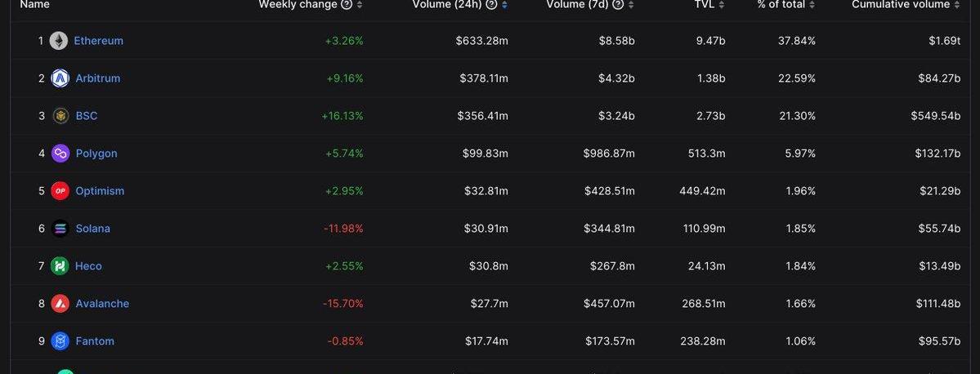Screen dimensions: 980x374
Task: Sort by % of total arrows
Action: [x=812, y=5]
